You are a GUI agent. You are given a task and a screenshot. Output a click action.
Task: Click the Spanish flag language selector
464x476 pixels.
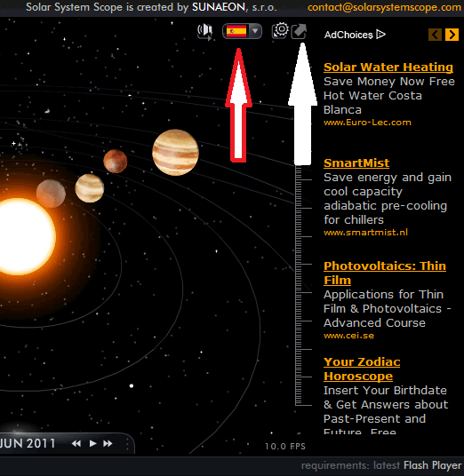pos(236,31)
